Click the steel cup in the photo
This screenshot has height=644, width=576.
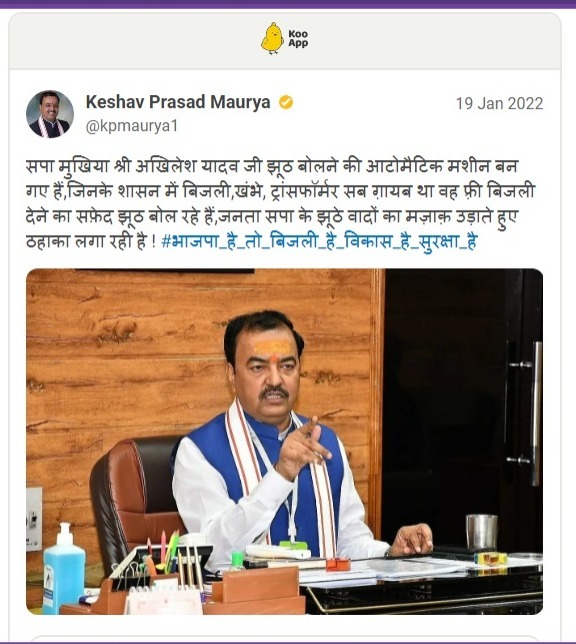pyautogui.click(x=481, y=531)
